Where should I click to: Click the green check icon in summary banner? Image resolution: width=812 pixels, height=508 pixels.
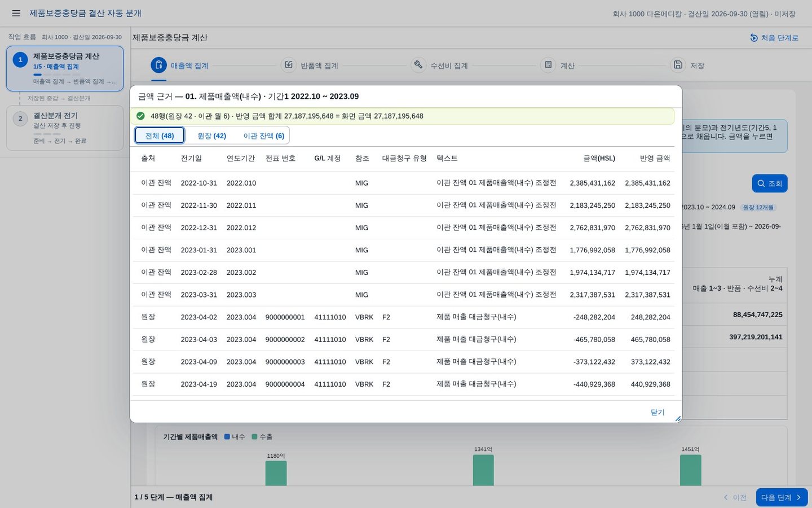pyautogui.click(x=140, y=116)
